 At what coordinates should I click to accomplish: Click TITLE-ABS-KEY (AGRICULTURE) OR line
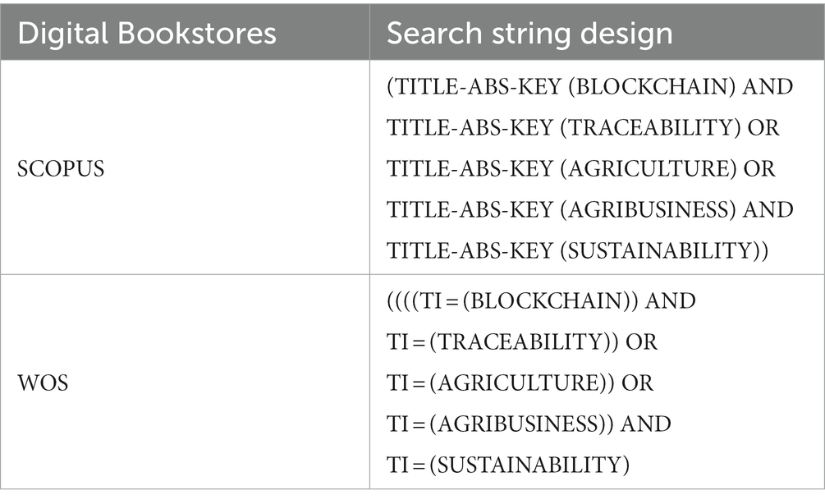tap(581, 169)
